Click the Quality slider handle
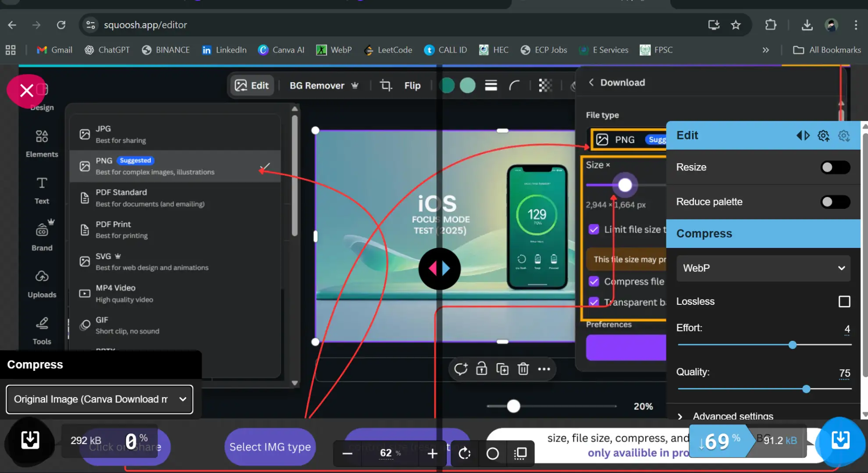 click(x=806, y=389)
